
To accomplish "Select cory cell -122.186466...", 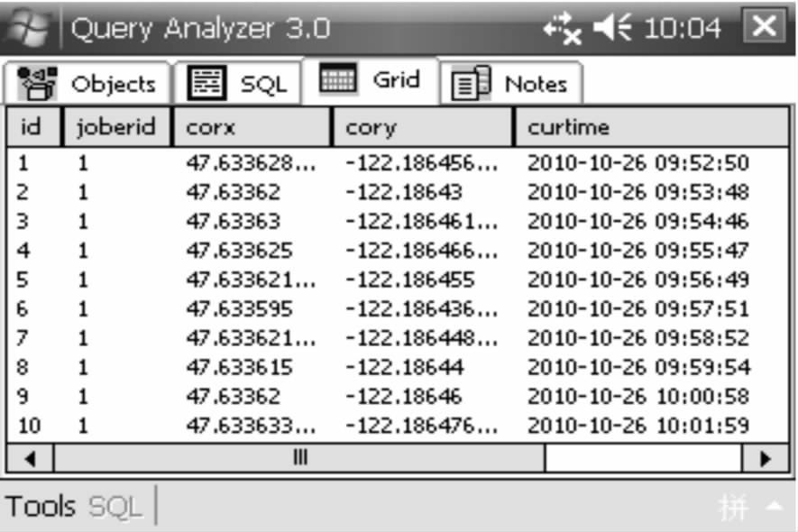I will 421,251.
